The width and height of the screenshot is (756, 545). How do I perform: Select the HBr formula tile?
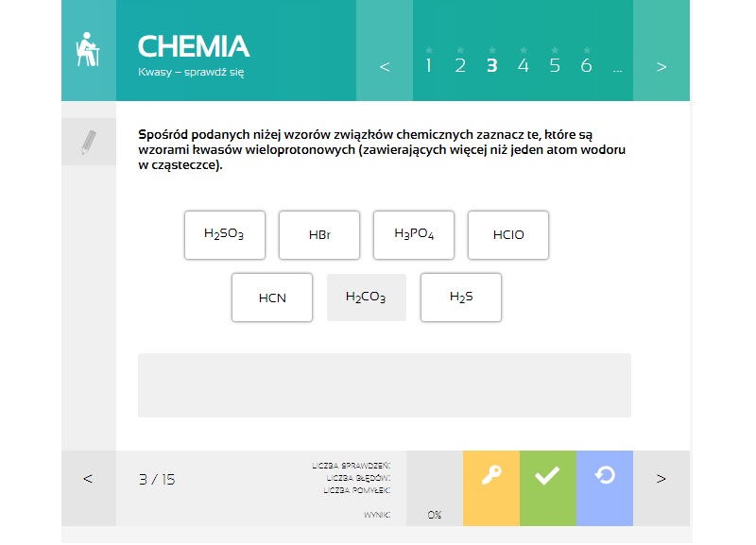(318, 234)
